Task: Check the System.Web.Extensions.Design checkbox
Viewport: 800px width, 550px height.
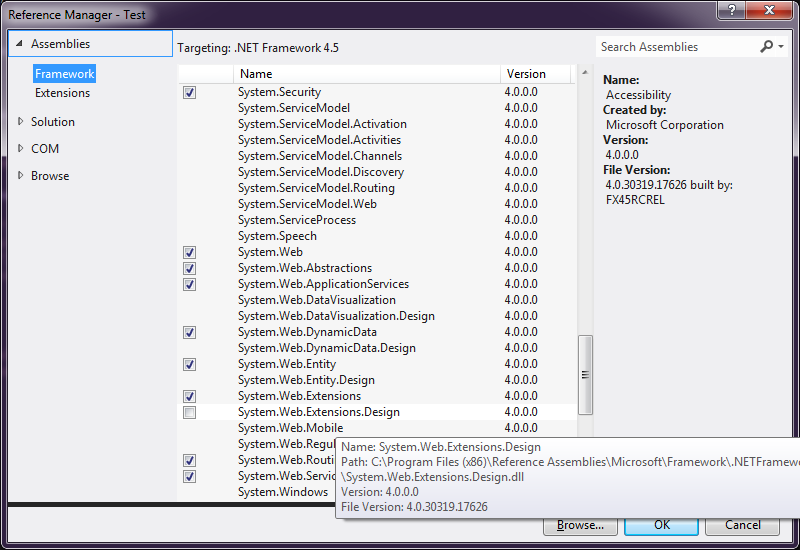Action: click(x=189, y=412)
